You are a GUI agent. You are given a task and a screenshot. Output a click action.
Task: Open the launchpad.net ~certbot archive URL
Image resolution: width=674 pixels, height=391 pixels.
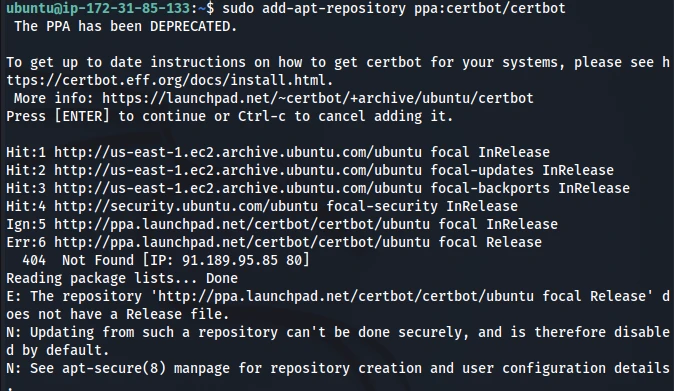318,98
